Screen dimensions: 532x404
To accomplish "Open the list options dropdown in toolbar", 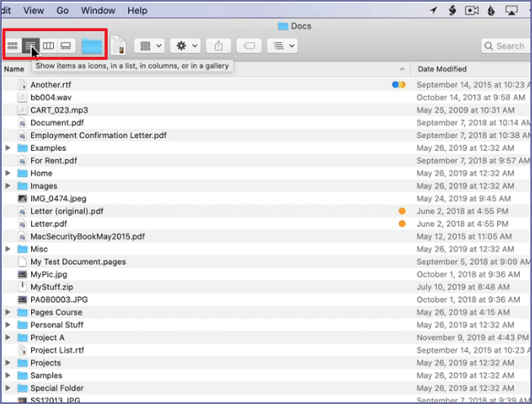I will pos(282,46).
